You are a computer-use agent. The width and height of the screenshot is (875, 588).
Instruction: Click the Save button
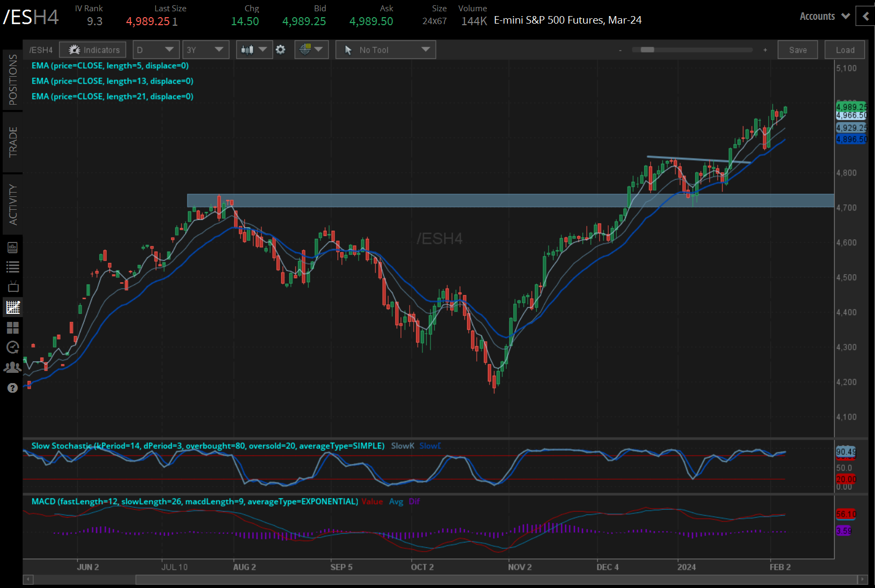pos(798,49)
